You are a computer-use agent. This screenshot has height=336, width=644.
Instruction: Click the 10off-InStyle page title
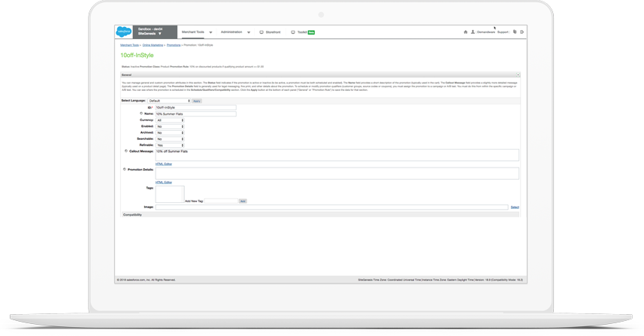(x=137, y=56)
